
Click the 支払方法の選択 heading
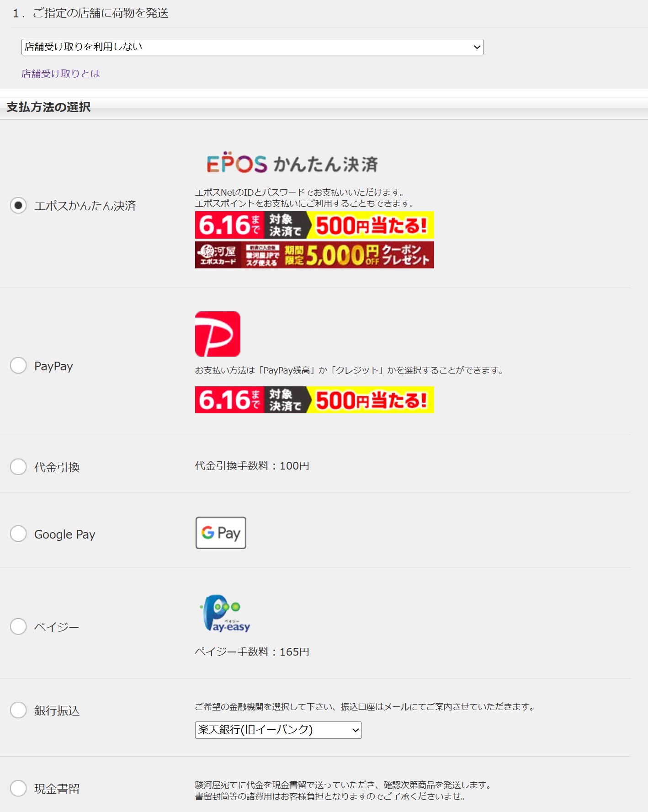coord(48,107)
